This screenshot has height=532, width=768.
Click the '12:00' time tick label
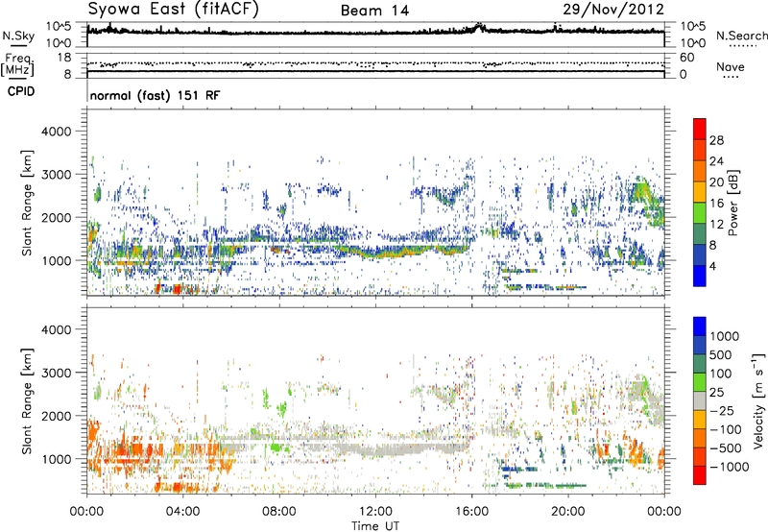(x=375, y=512)
